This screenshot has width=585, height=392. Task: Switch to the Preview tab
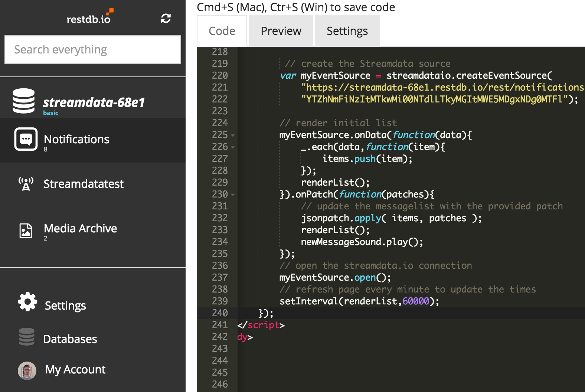pyautogui.click(x=281, y=31)
